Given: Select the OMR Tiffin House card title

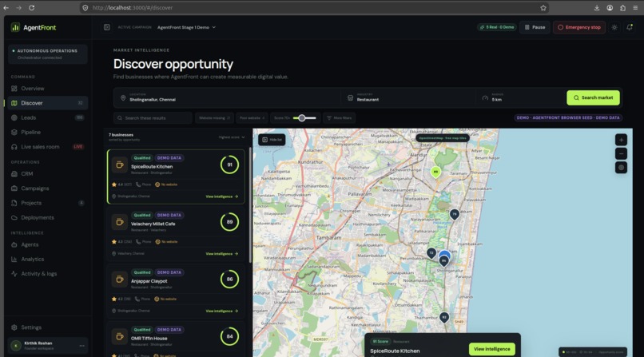Looking at the screenshot, I should click(149, 339).
